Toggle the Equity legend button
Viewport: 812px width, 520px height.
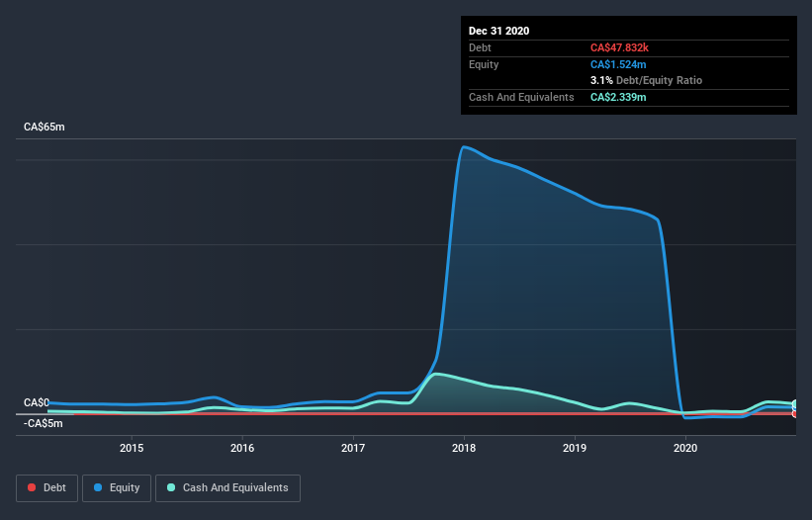(x=117, y=488)
